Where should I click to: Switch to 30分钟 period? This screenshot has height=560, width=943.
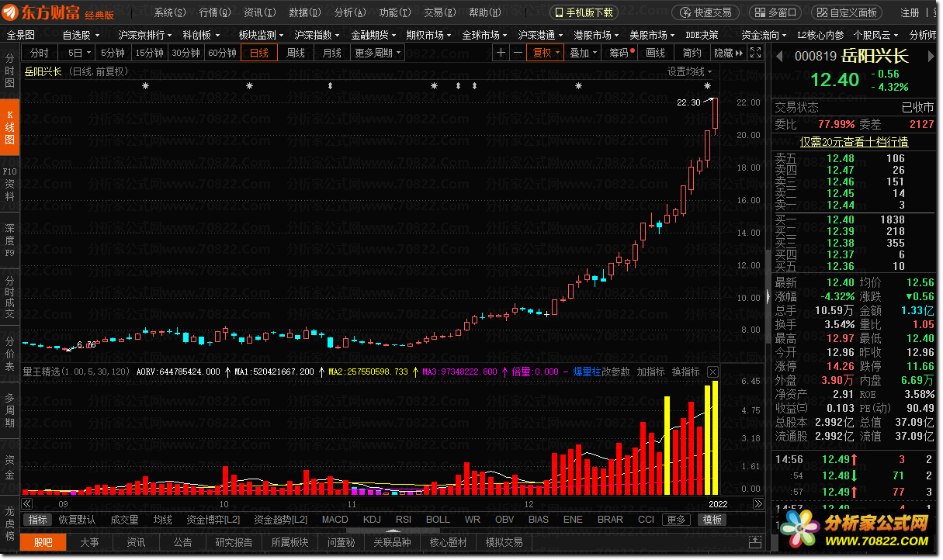click(x=185, y=53)
